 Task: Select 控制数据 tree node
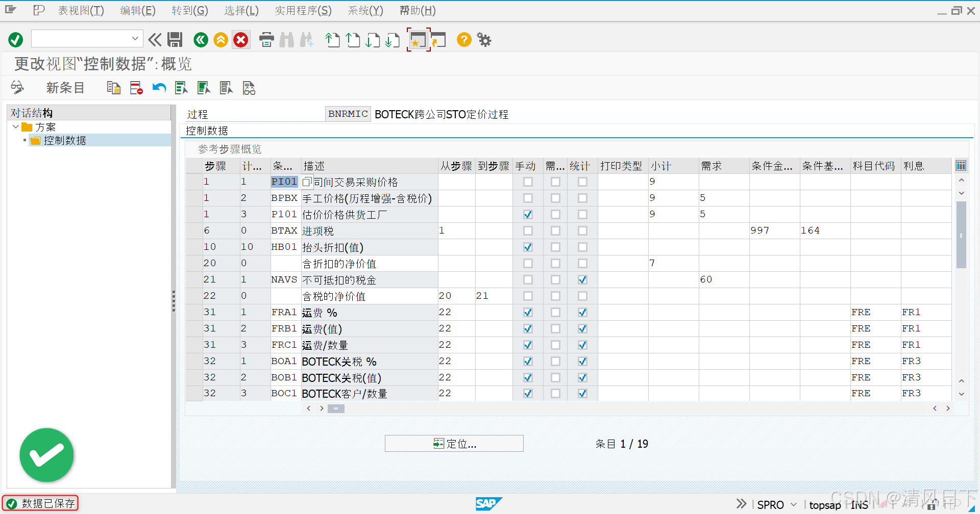tap(64, 140)
